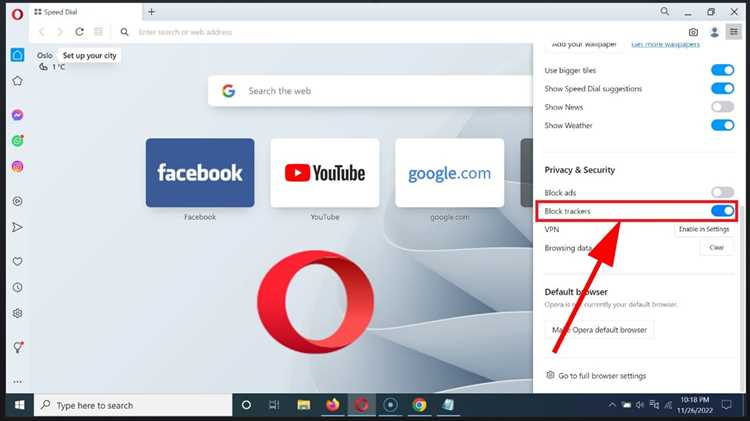This screenshot has width=750, height=421.
Task: Click Enable in Settings for VPN
Action: pyautogui.click(x=704, y=230)
